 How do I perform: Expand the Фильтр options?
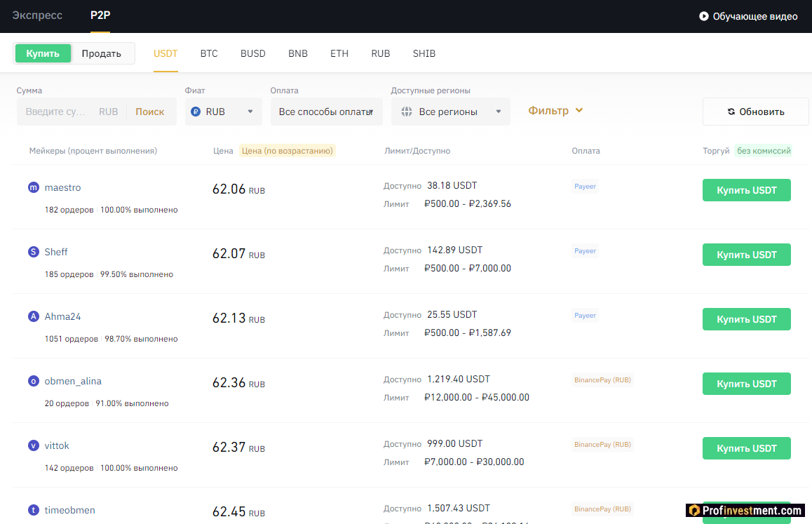[555, 110]
